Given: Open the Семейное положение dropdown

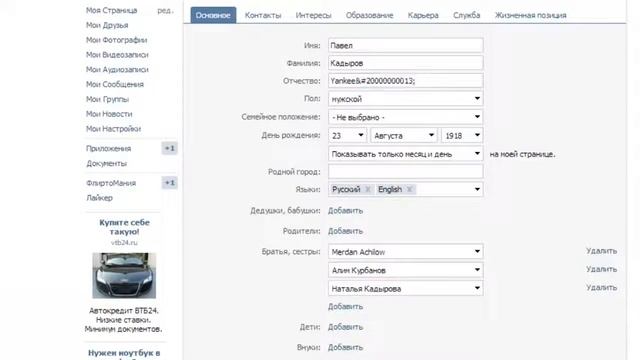Looking at the screenshot, I should [406, 117].
